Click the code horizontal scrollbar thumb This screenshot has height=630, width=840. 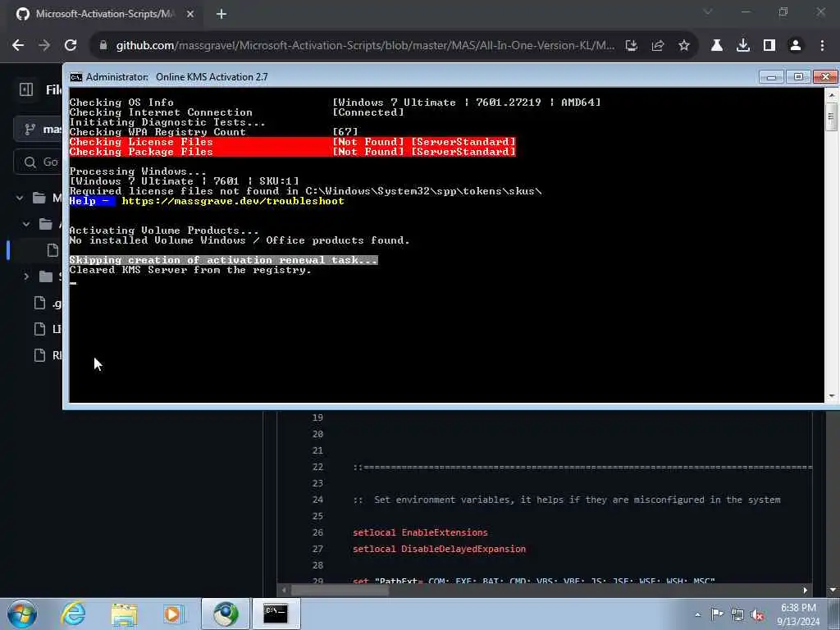tap(340, 590)
